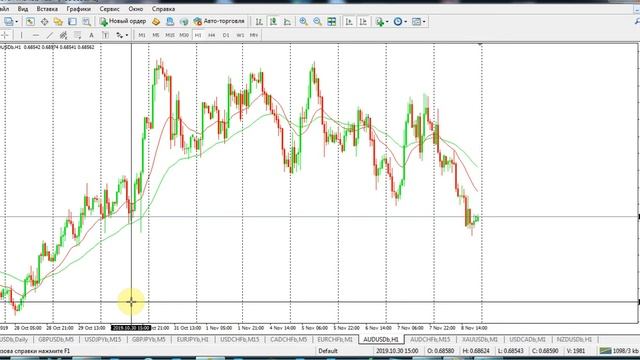
Task: Open the Сервис menu
Action: point(109,9)
